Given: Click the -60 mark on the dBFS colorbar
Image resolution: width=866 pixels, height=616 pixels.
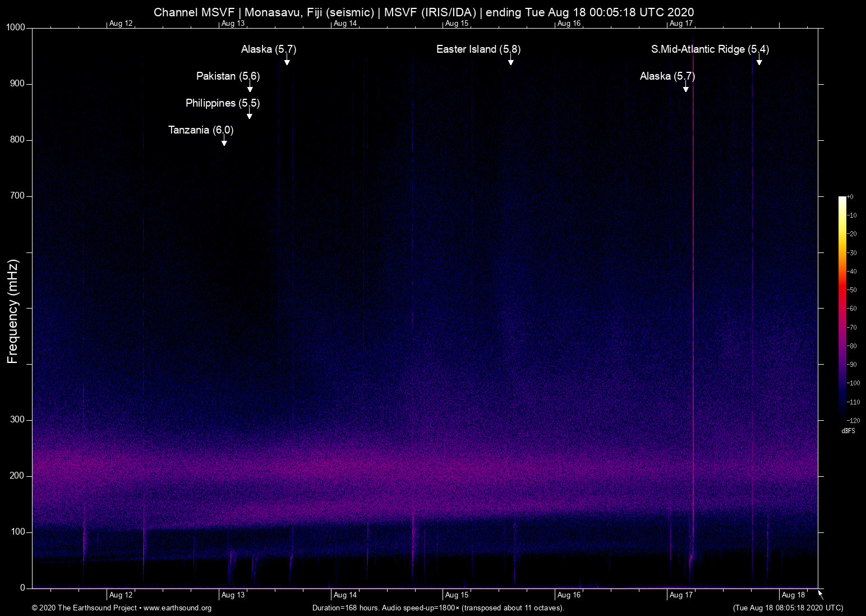Looking at the screenshot, I should click(852, 308).
